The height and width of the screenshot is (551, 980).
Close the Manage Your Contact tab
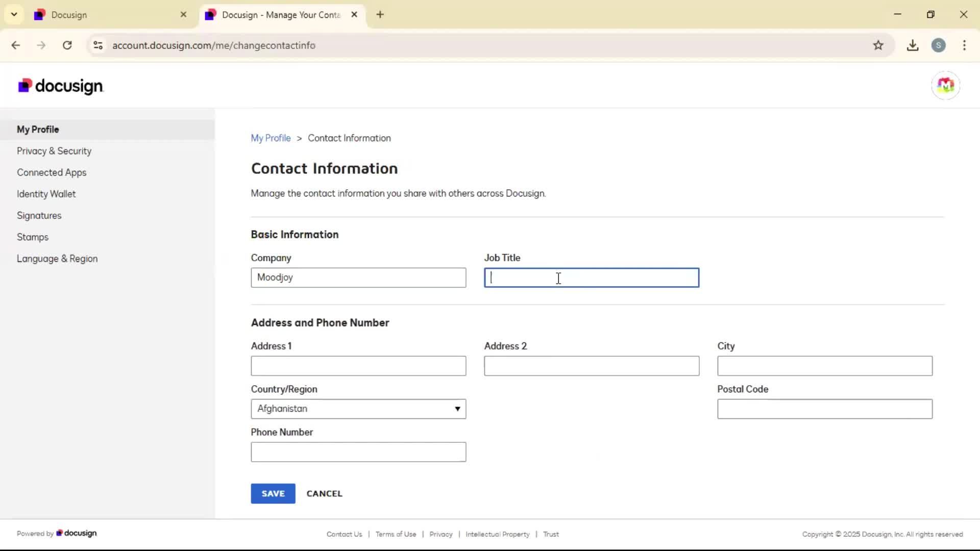point(354,15)
